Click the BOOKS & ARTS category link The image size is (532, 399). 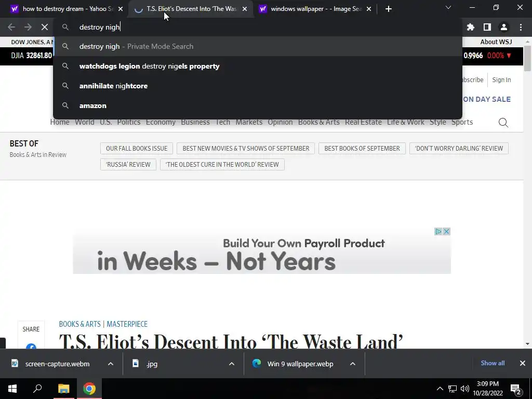click(x=79, y=324)
